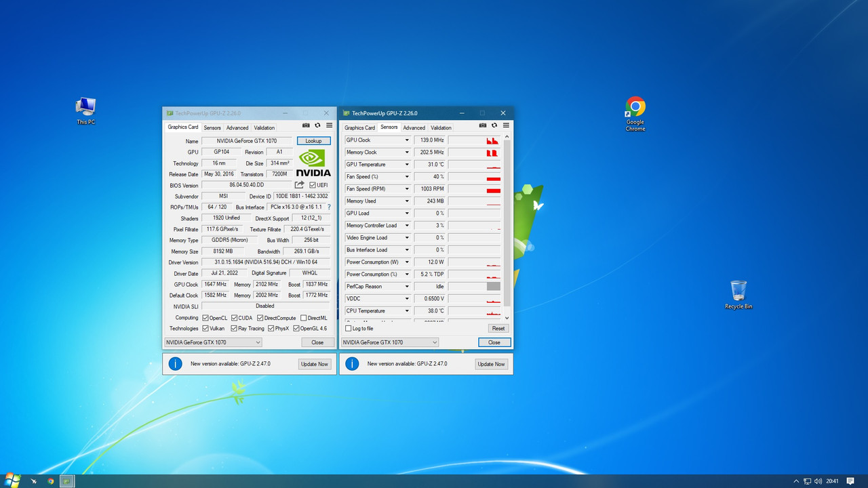Switch to Validation tab in the left window
This screenshot has height=488, width=868.
[x=264, y=127]
